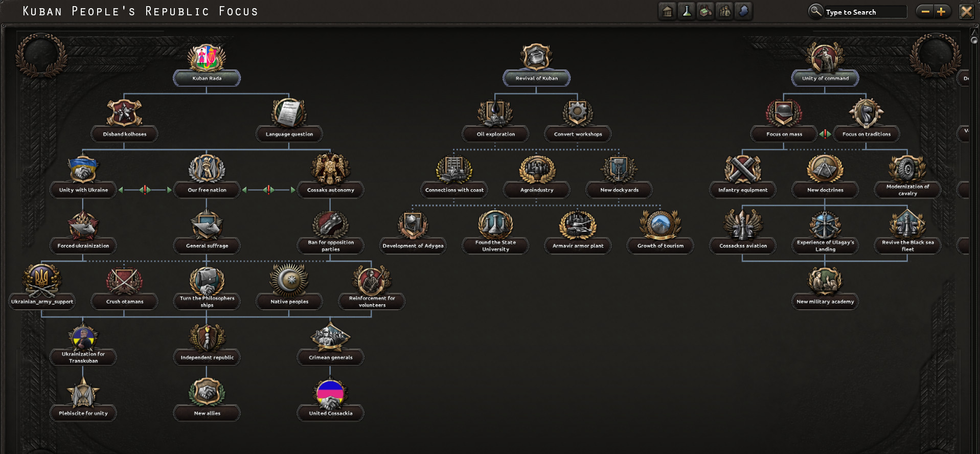Select the Infantry equipment focus icon
This screenshot has width=980, height=454.
[x=742, y=169]
